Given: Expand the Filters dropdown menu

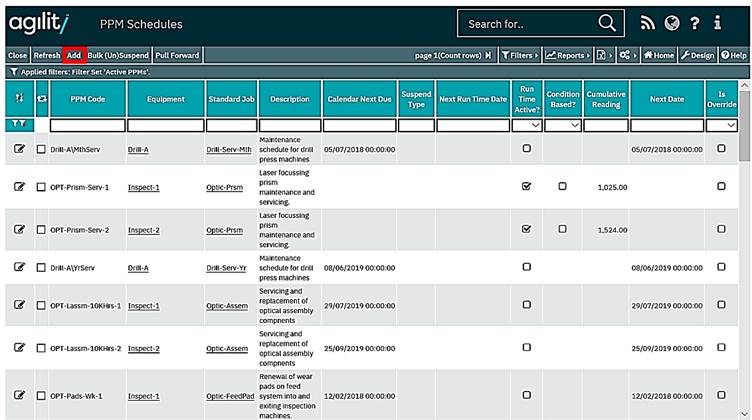Looking at the screenshot, I should tap(519, 55).
